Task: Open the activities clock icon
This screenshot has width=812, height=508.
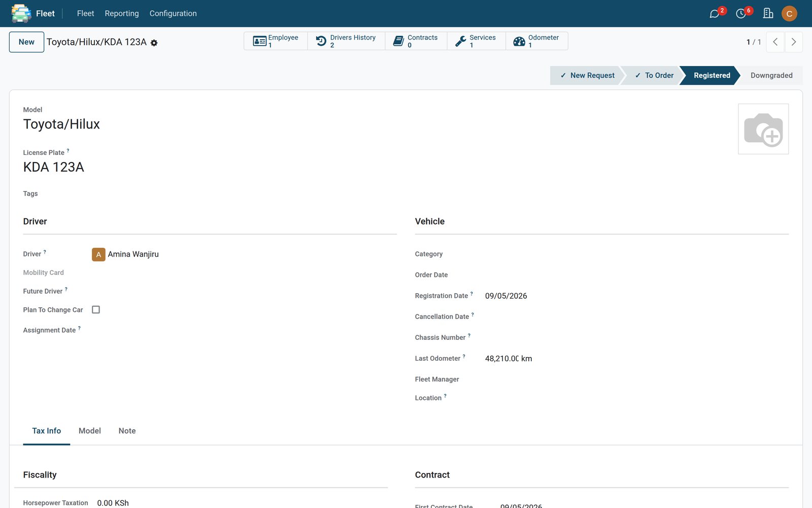Action: [x=741, y=14]
